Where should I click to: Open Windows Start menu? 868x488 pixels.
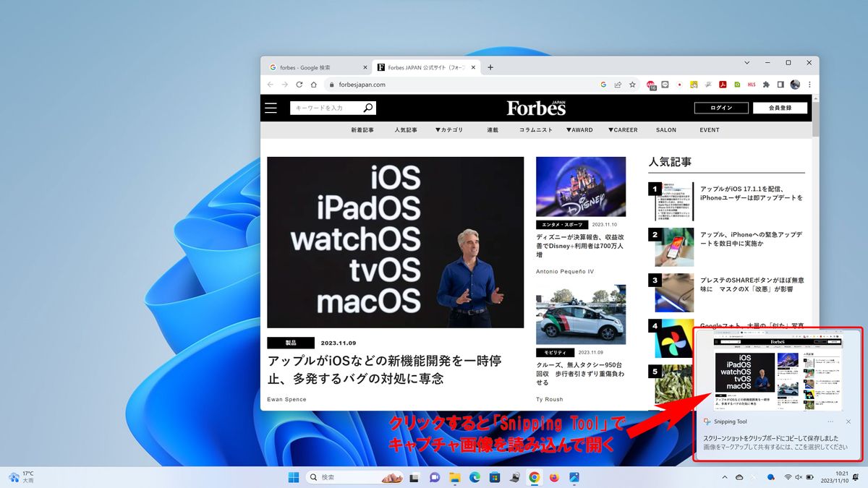(294, 477)
